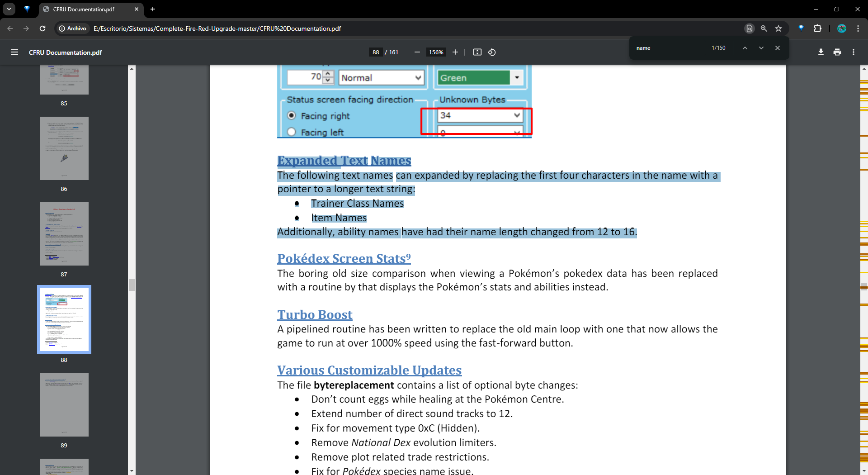Bookmark this page with the star icon
This screenshot has width=868, height=475.
point(778,28)
